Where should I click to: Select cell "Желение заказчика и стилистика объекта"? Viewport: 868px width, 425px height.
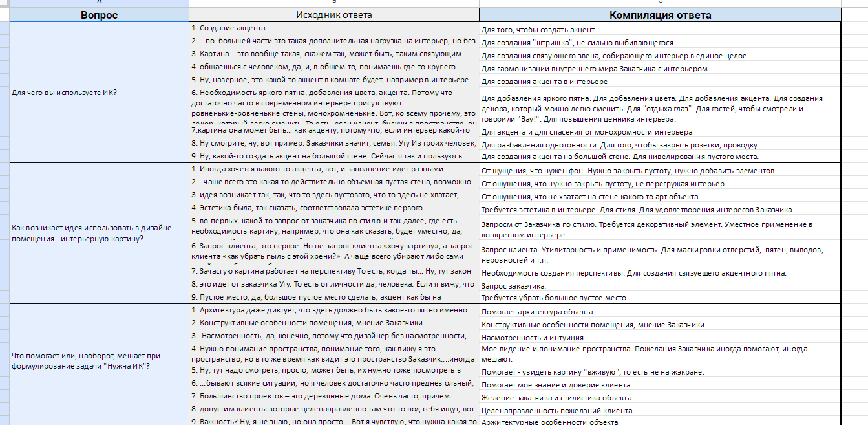[x=660, y=398]
